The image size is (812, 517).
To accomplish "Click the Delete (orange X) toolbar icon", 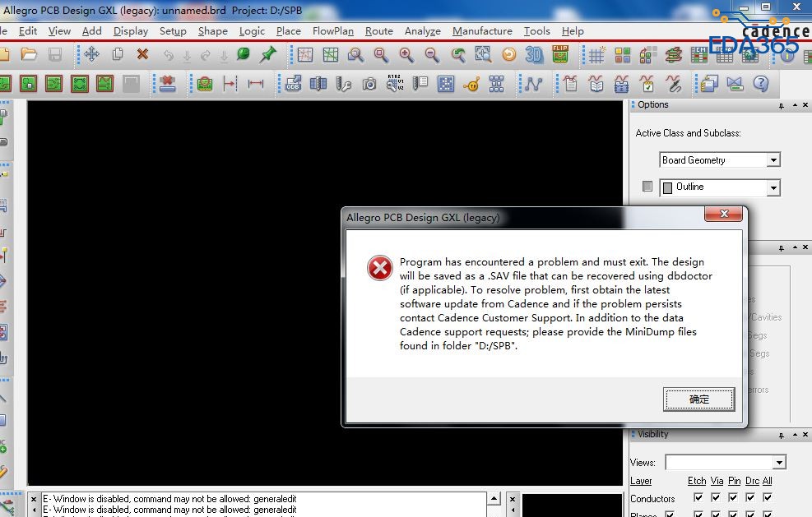I will pos(142,54).
